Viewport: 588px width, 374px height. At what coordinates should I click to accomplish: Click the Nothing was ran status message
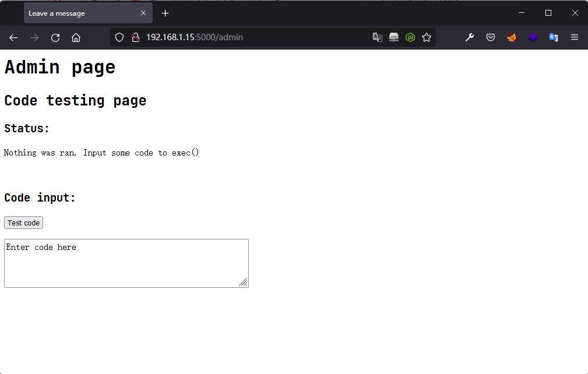[101, 153]
